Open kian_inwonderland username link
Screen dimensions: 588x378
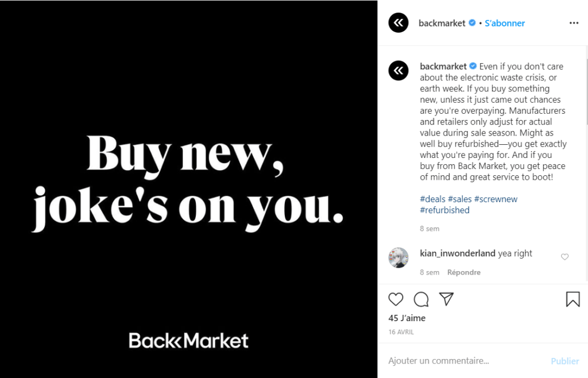458,253
